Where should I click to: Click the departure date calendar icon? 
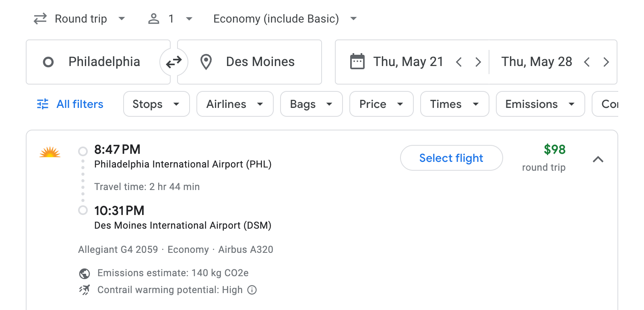coord(357,62)
